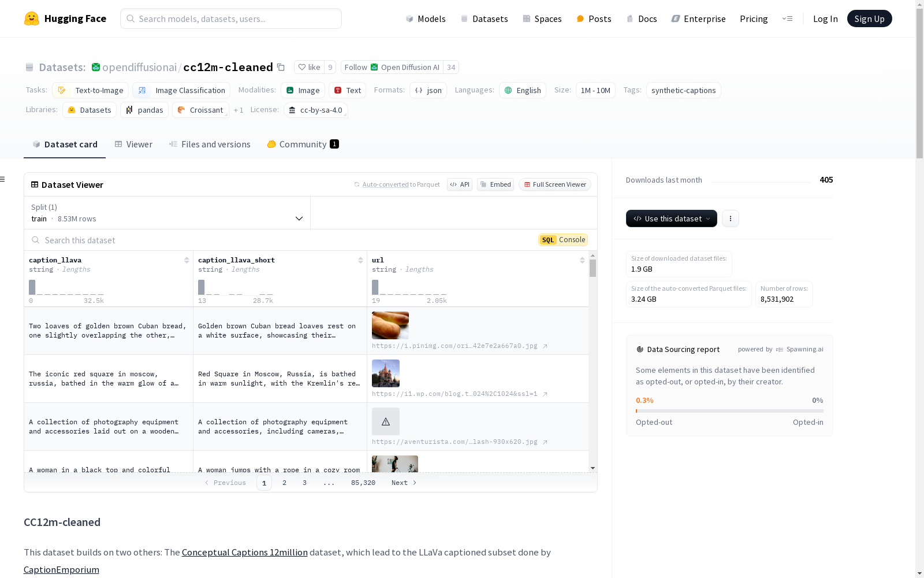Click the Croissant library tag
The width and height of the screenshot is (924, 578).
click(x=200, y=110)
